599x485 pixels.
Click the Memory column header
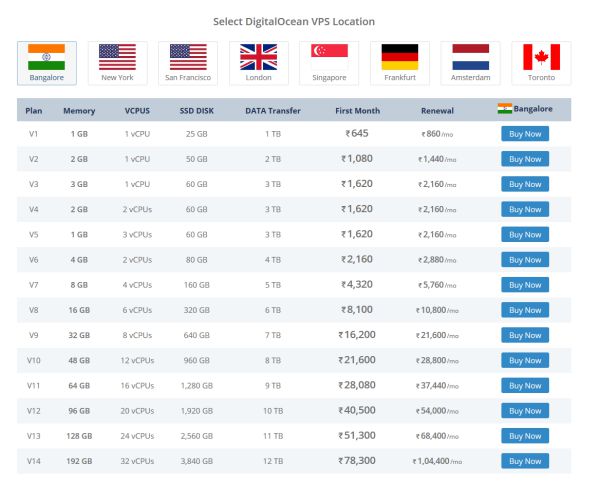pos(79,111)
